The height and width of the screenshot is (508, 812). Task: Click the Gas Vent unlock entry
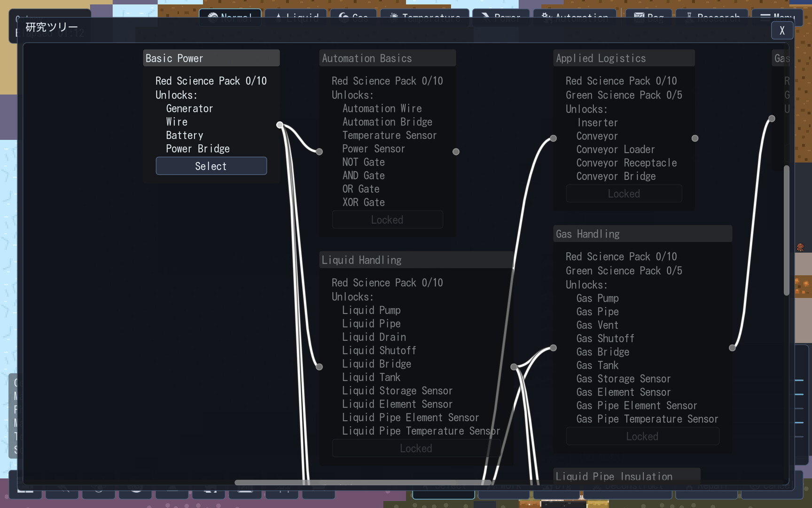click(x=597, y=325)
